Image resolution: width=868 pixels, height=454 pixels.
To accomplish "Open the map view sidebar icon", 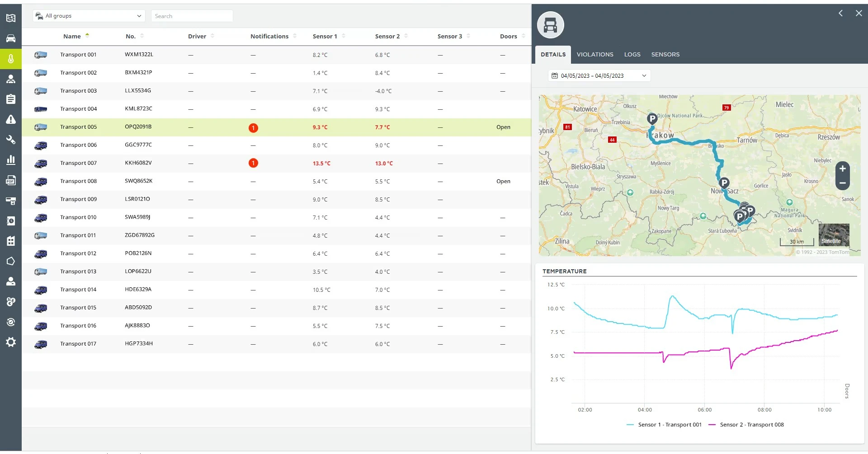I will coord(11,18).
